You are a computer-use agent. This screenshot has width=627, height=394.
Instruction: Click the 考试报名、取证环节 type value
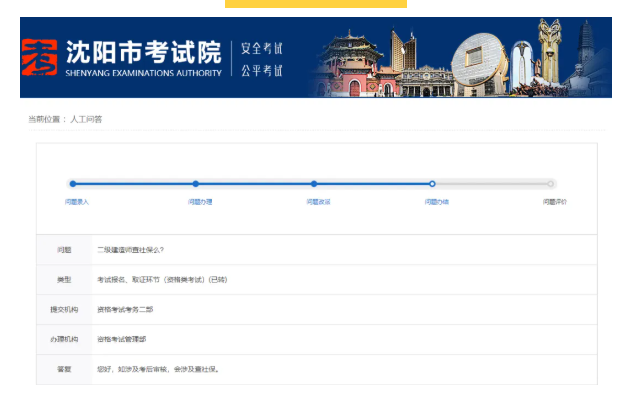(162, 280)
